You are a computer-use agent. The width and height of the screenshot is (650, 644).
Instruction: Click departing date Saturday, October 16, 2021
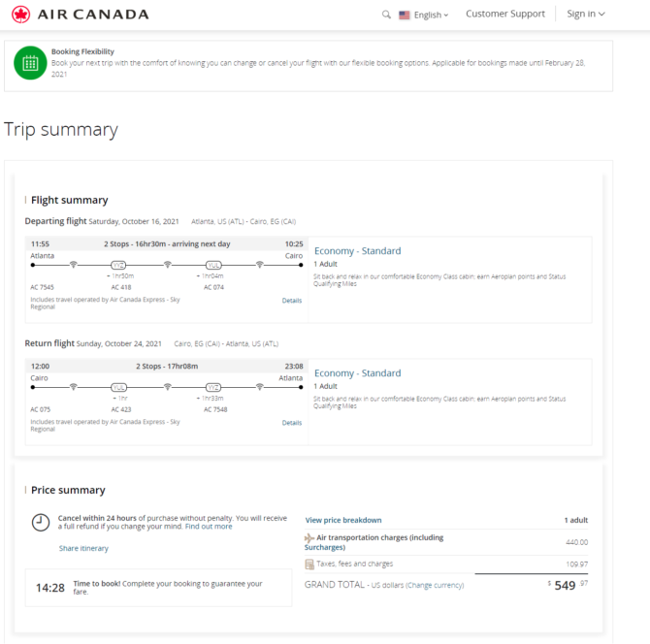coord(134,222)
